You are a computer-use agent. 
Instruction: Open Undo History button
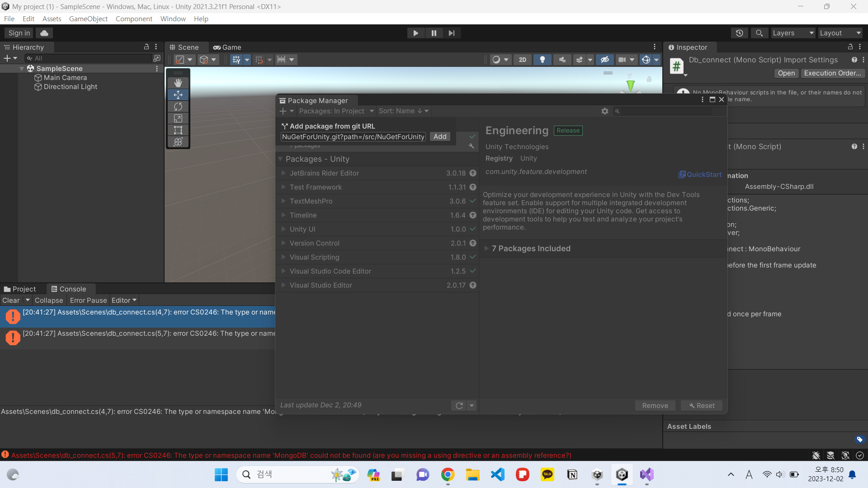[x=740, y=33]
